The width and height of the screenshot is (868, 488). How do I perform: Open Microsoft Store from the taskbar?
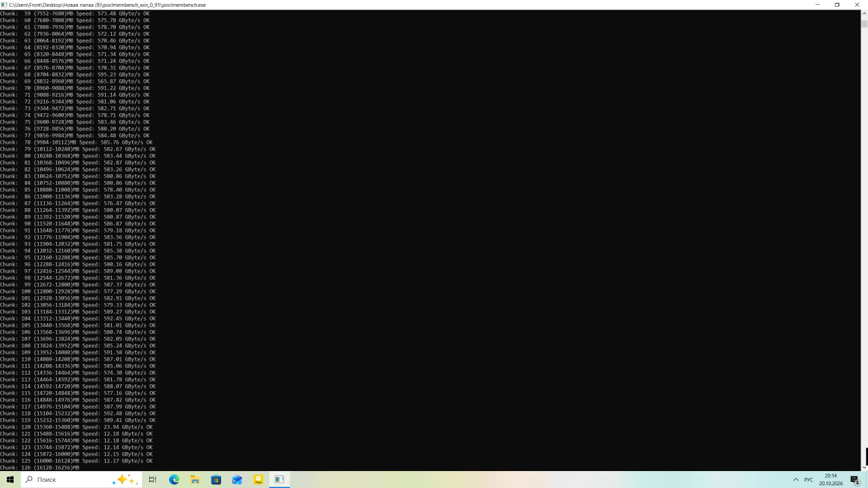[x=216, y=480]
